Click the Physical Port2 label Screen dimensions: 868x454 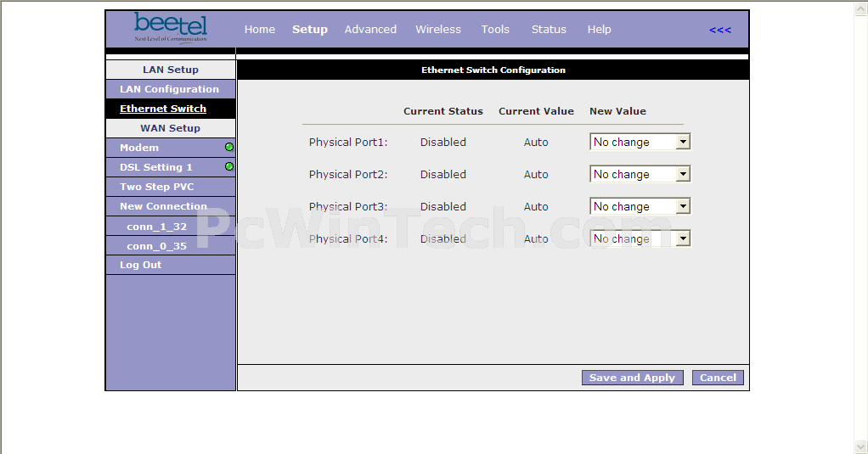[348, 174]
